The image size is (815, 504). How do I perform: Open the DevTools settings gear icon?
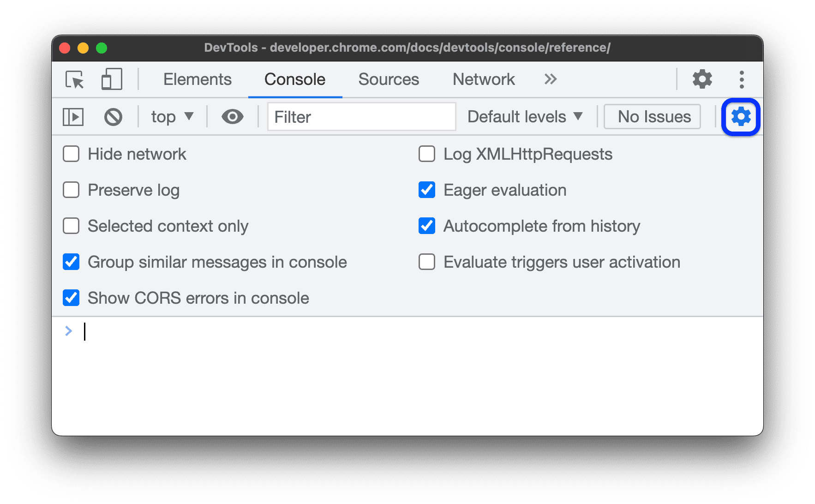tap(702, 79)
